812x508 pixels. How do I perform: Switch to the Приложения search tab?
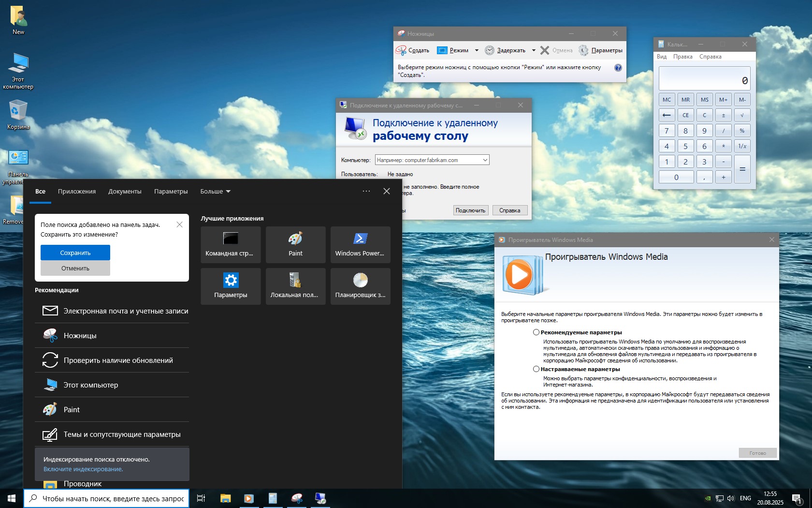77,192
